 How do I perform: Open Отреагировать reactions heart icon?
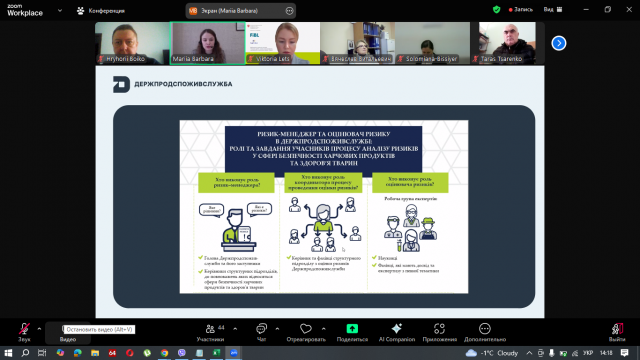point(306,332)
